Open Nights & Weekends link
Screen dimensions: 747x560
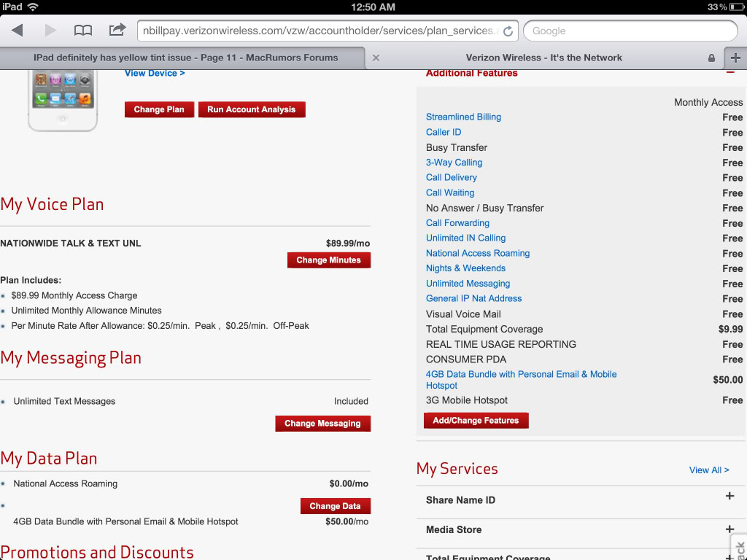coord(465,268)
